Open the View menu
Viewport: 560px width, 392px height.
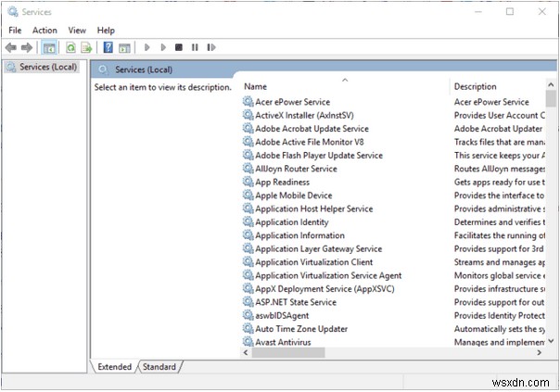coord(79,31)
